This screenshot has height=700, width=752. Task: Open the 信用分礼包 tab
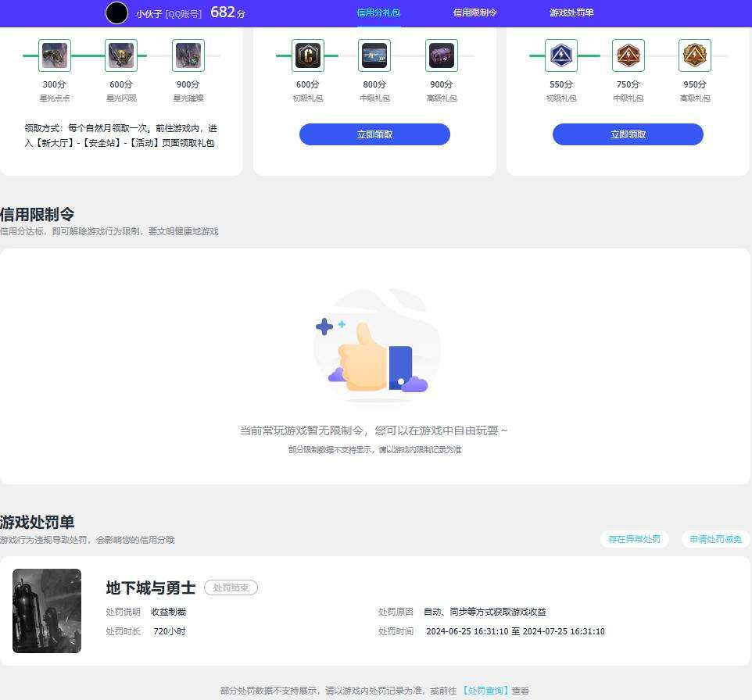pyautogui.click(x=378, y=13)
